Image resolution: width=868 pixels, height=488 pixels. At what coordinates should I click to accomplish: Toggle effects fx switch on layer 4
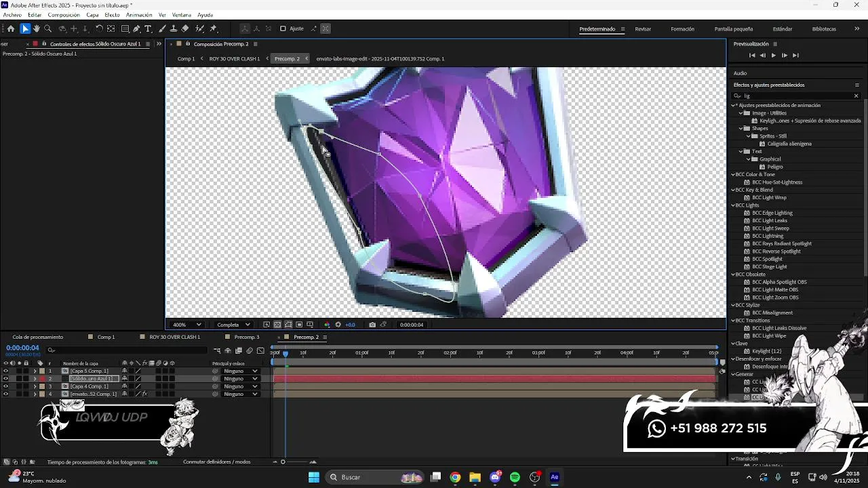pyautogui.click(x=144, y=394)
